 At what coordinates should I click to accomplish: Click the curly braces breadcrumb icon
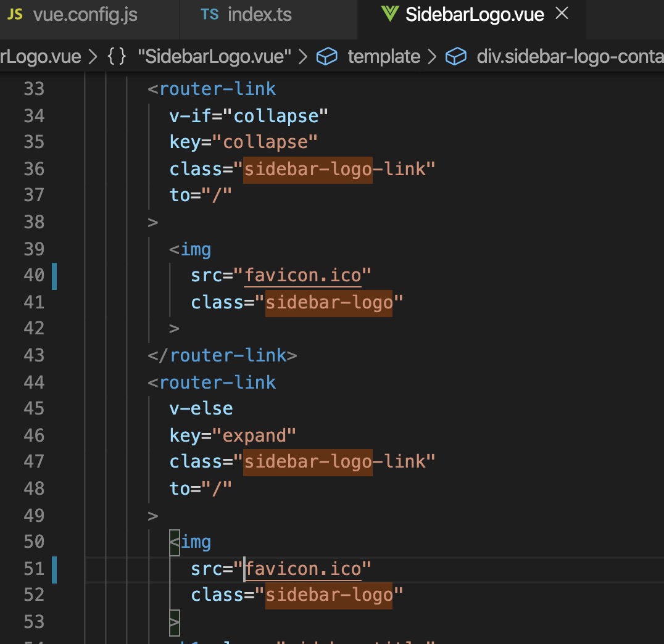(117, 56)
